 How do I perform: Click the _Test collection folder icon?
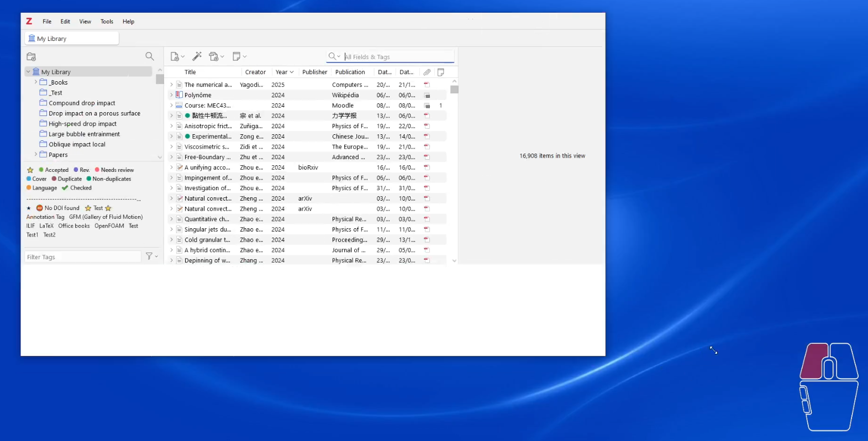tap(43, 92)
